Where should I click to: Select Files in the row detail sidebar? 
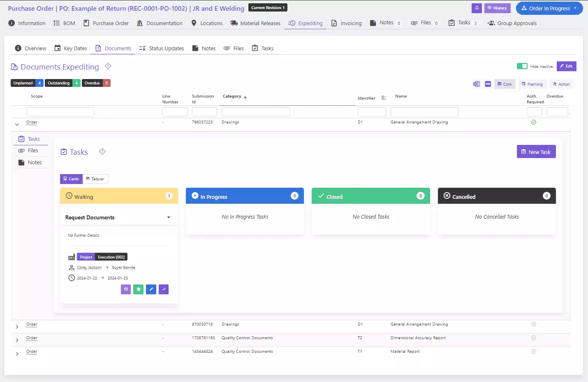(31, 151)
